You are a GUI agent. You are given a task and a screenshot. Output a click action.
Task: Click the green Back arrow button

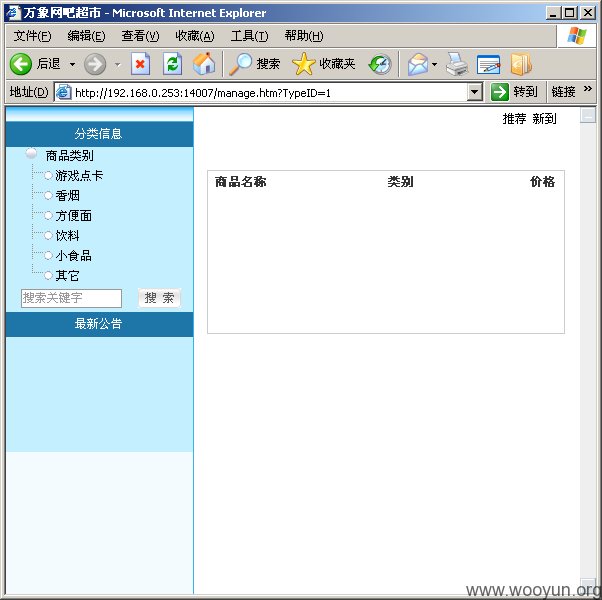point(20,64)
